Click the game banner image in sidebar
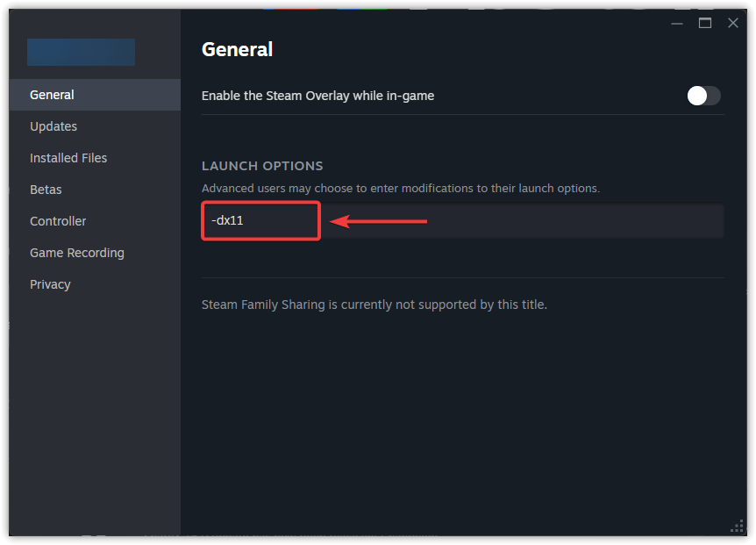Screen dimensions: 756x545 point(81,52)
